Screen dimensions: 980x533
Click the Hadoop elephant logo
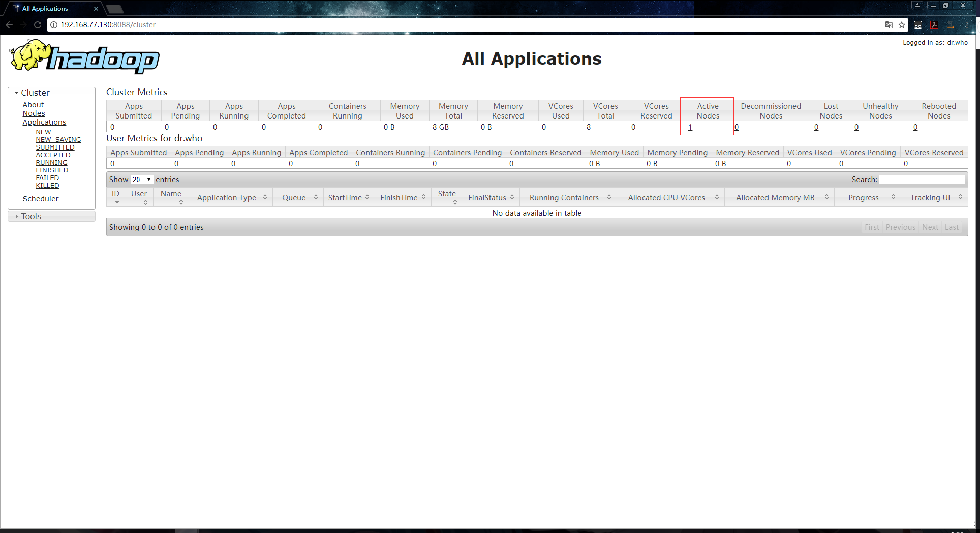pyautogui.click(x=84, y=57)
